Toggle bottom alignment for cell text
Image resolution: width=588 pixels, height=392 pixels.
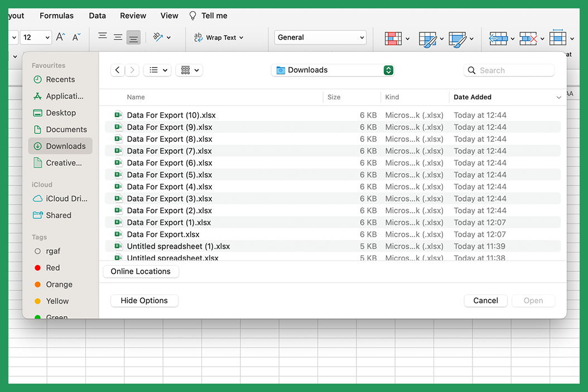click(133, 37)
